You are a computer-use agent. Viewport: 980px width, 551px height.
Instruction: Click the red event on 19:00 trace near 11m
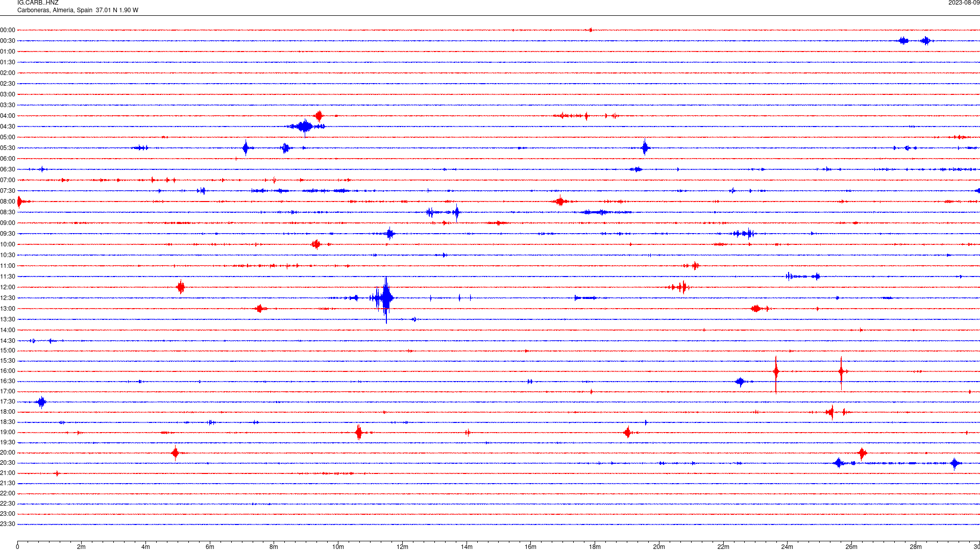point(359,433)
